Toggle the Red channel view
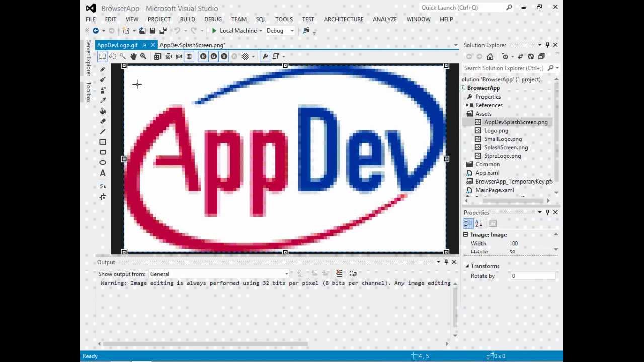 coord(203,56)
